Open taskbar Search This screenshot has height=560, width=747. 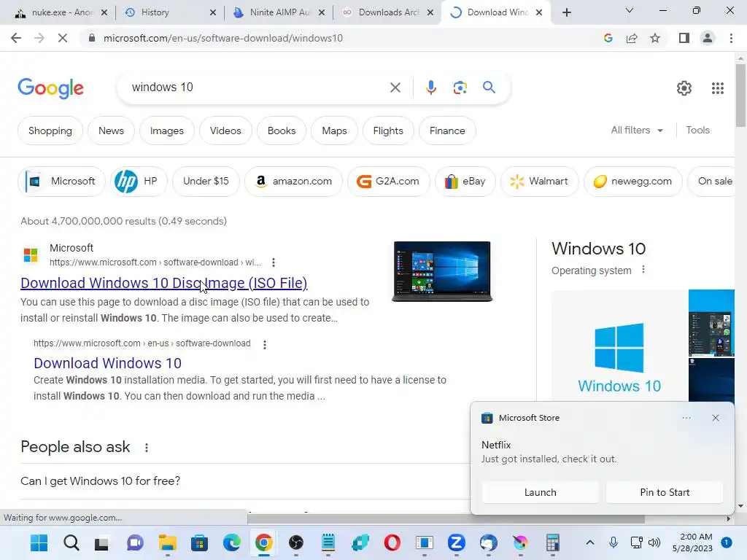coord(71,542)
